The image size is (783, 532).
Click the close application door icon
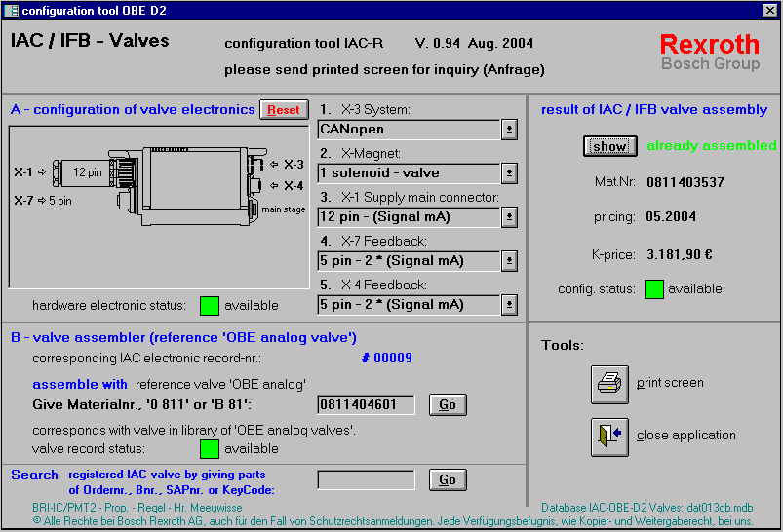[x=609, y=437]
